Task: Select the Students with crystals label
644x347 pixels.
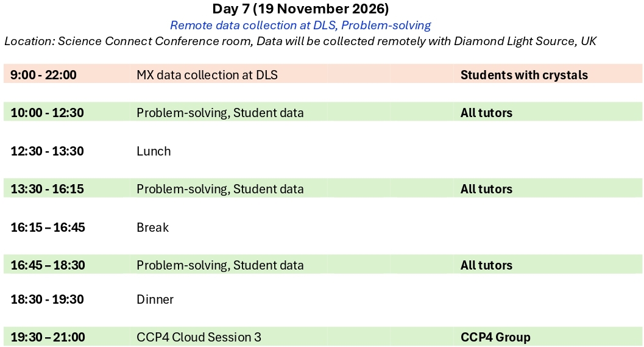Action: (x=524, y=75)
